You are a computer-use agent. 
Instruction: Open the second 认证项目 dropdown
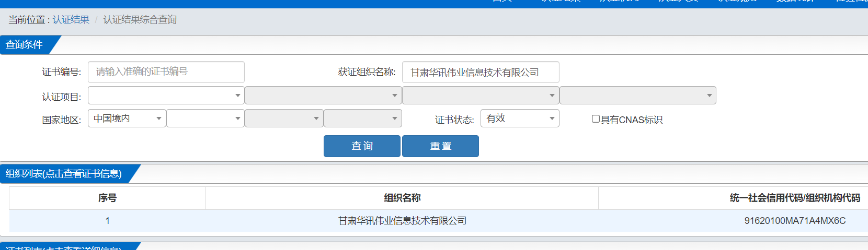pos(323,96)
